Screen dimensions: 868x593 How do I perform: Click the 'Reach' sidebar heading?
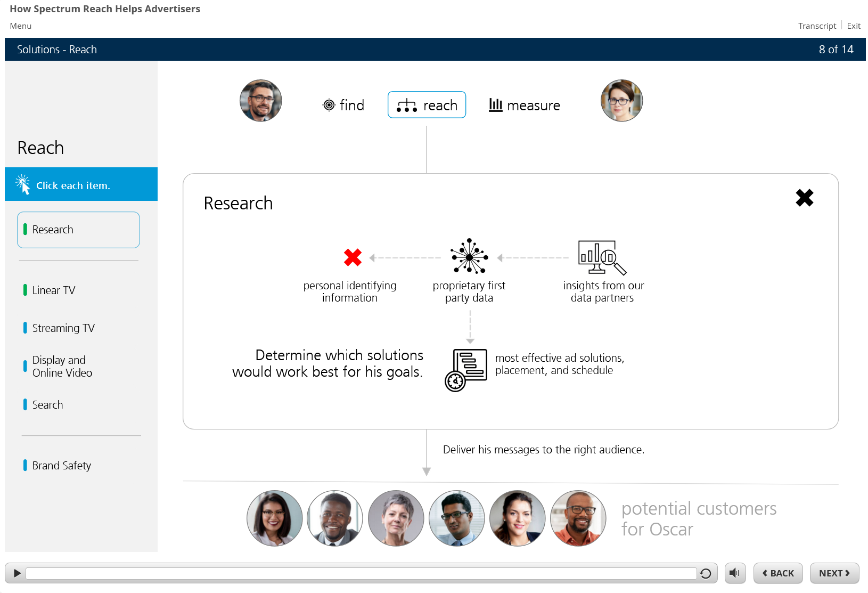(40, 148)
